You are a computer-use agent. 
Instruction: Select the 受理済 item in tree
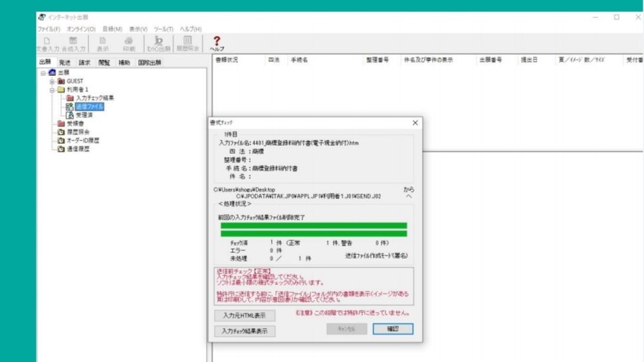[x=84, y=115]
